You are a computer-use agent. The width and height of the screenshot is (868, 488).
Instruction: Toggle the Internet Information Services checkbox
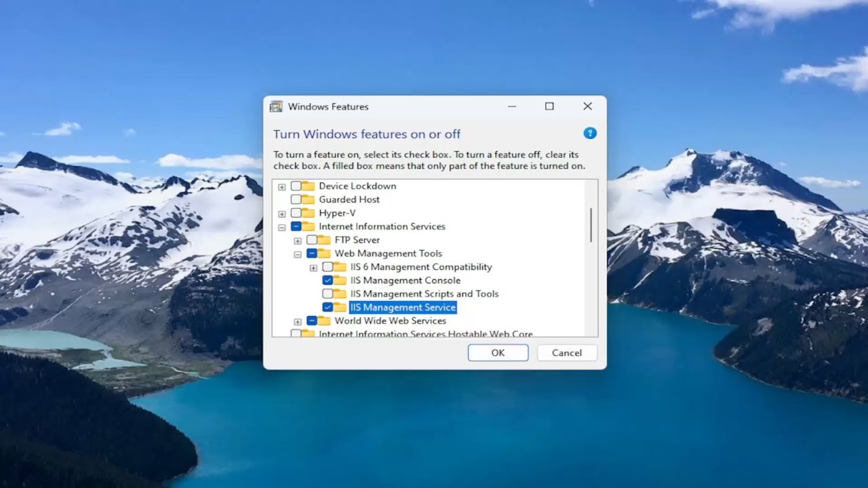tap(296, 226)
